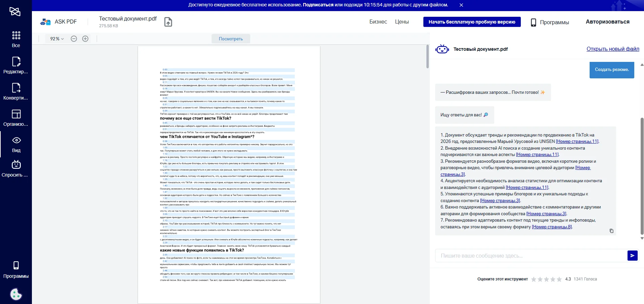Click the chat message input field
644x304 pixels.
(531, 256)
